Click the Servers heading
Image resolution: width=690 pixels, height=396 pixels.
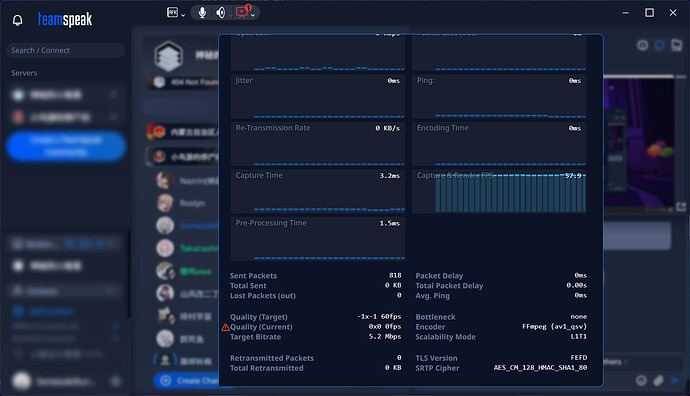[24, 73]
